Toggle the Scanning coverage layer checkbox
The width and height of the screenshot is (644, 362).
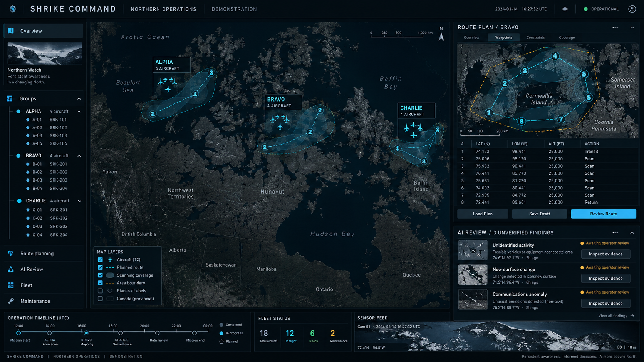tap(100, 275)
